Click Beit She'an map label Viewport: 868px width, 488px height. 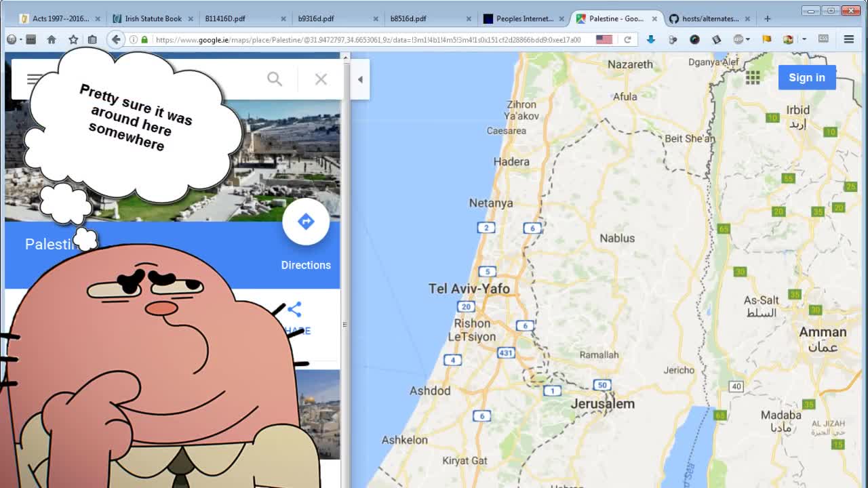click(x=690, y=138)
